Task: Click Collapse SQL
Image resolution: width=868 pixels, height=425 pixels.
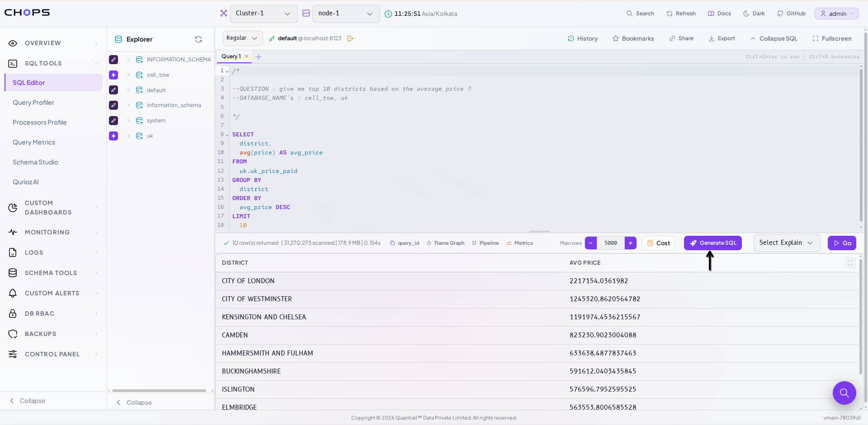Action: [x=774, y=38]
